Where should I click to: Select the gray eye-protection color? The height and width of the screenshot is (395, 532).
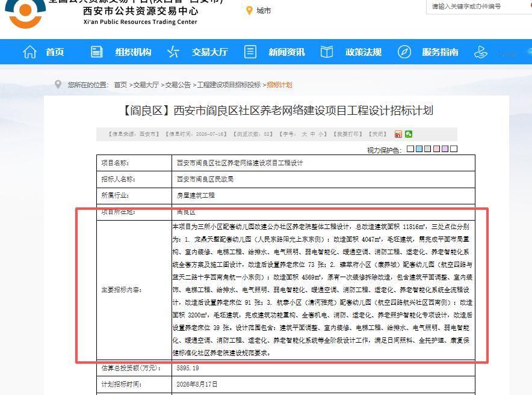427,149
